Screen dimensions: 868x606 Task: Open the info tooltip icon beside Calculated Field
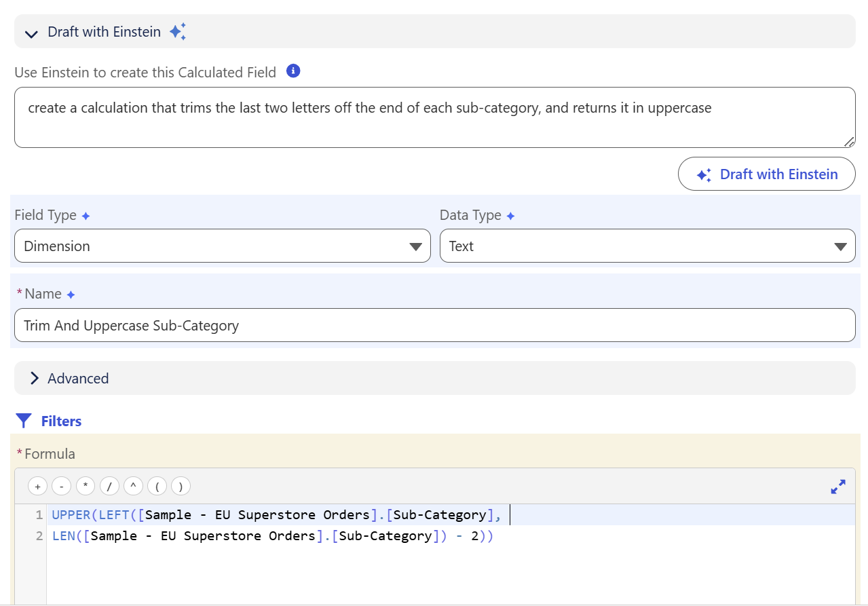293,71
